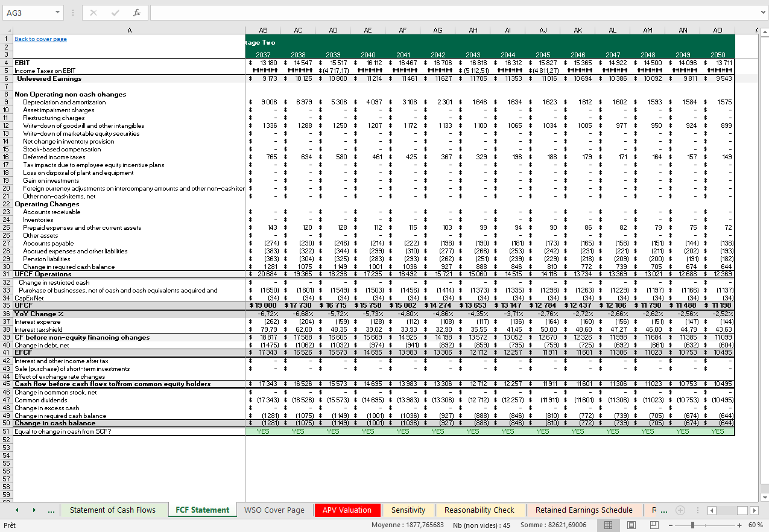Screen dimensions: 769x532
Task: Click the Somme total in status bar
Action: tap(552, 525)
